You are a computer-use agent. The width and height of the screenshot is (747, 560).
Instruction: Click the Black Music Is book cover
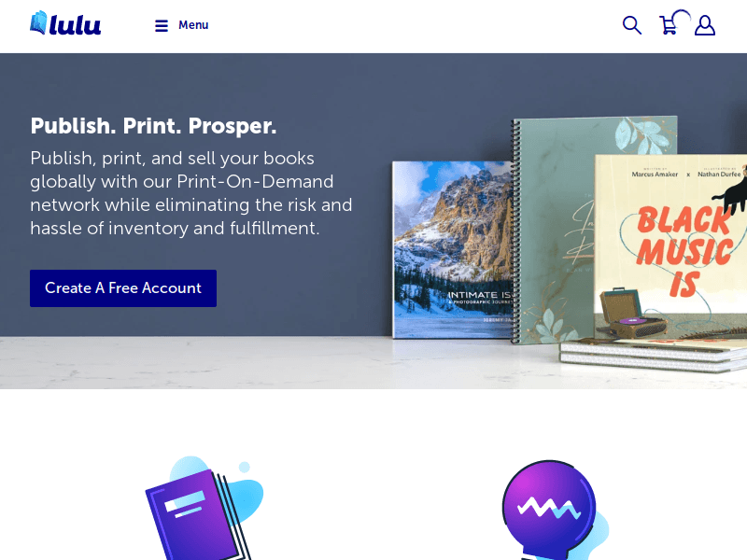pyautogui.click(x=670, y=246)
